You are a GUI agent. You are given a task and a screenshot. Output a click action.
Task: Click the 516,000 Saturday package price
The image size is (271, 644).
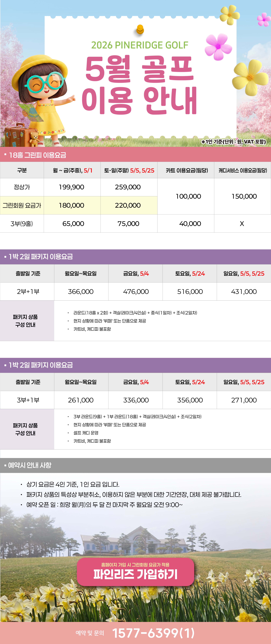coord(190,291)
